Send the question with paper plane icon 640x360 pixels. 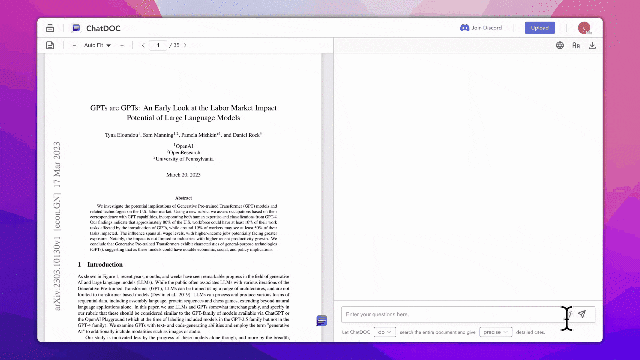pyautogui.click(x=582, y=314)
